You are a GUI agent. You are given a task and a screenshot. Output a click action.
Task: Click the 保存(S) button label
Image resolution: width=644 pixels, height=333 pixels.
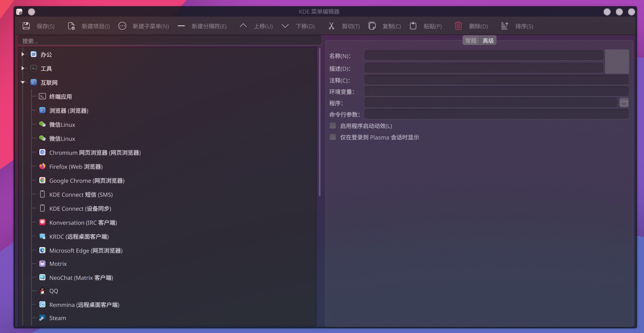pos(46,26)
